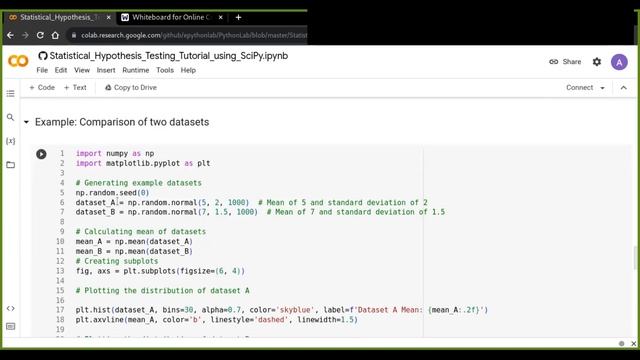
Task: Click the 'dataset_B = np.random.normal' line
Action: pos(260,212)
